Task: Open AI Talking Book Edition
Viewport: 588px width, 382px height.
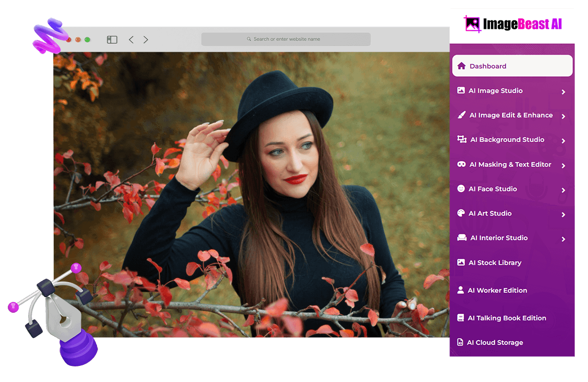Action: pyautogui.click(x=506, y=318)
